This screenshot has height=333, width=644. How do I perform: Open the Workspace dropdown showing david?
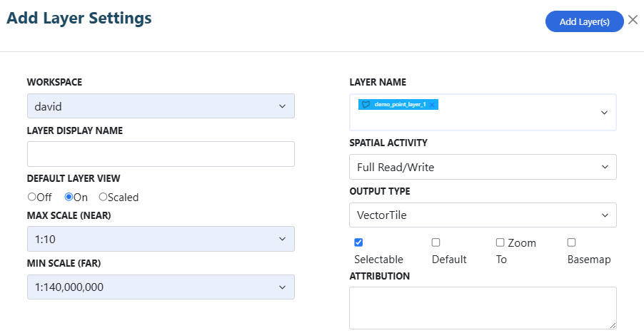[x=161, y=106]
